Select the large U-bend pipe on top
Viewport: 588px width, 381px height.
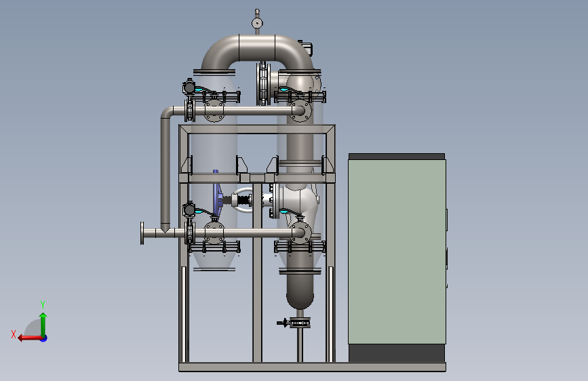click(257, 52)
